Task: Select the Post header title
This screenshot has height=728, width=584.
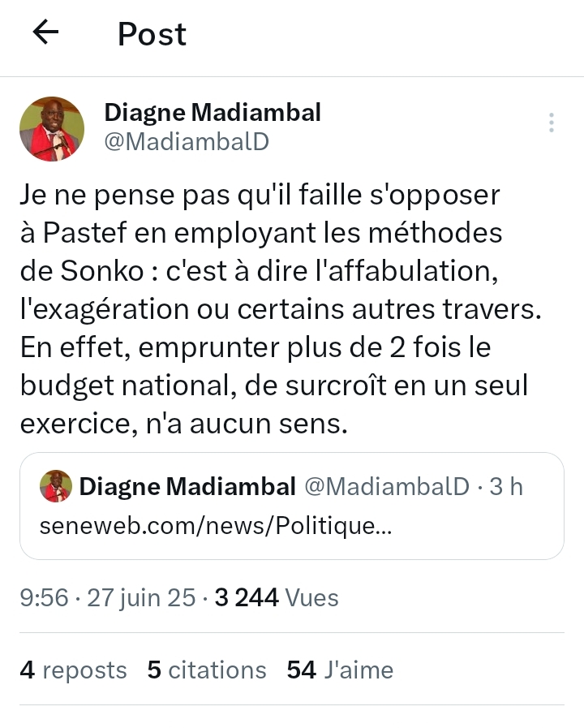Action: point(152,34)
